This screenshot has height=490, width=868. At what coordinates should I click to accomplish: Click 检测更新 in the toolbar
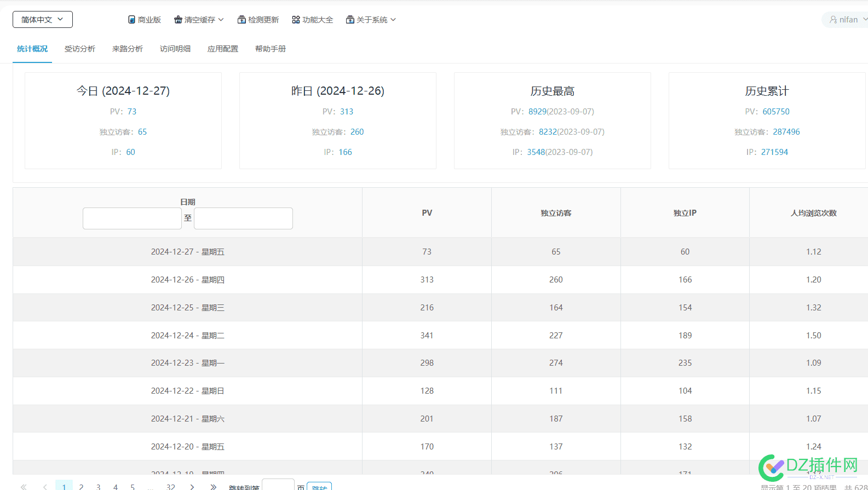pos(258,20)
